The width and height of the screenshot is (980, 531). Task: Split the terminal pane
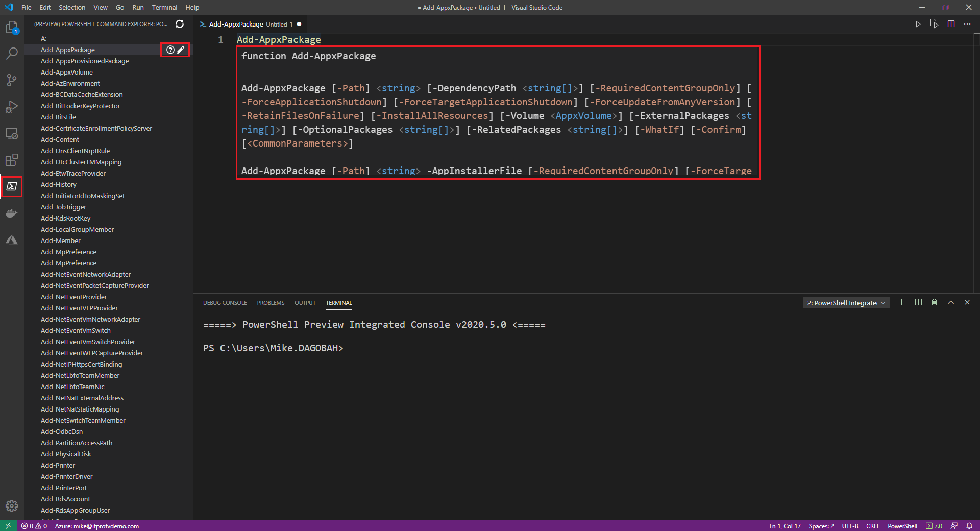click(x=918, y=302)
